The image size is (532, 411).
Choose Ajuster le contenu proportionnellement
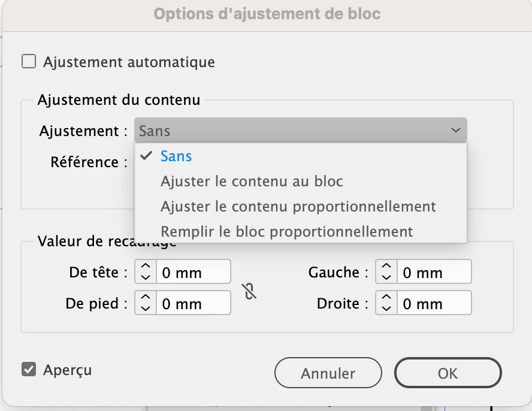click(298, 207)
